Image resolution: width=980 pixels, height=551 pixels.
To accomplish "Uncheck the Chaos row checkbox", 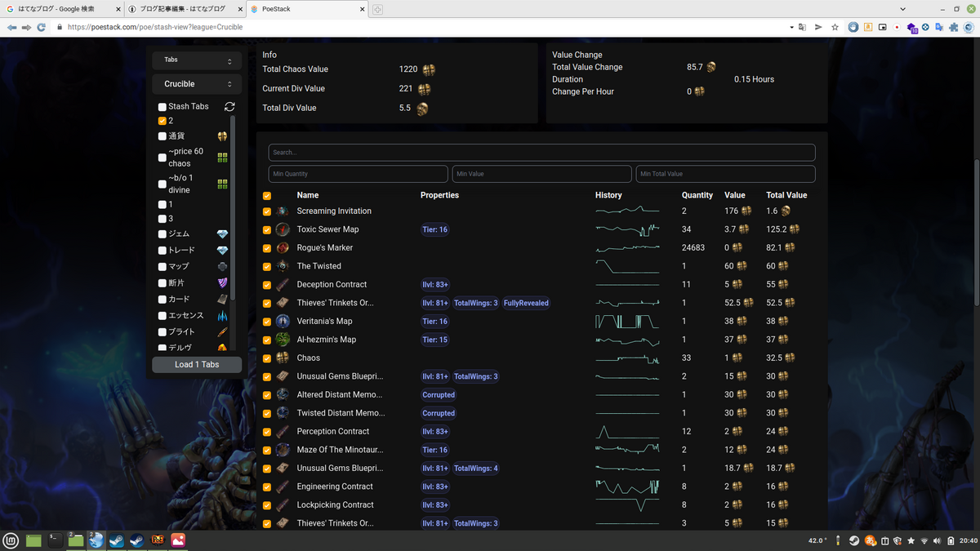I will [267, 358].
